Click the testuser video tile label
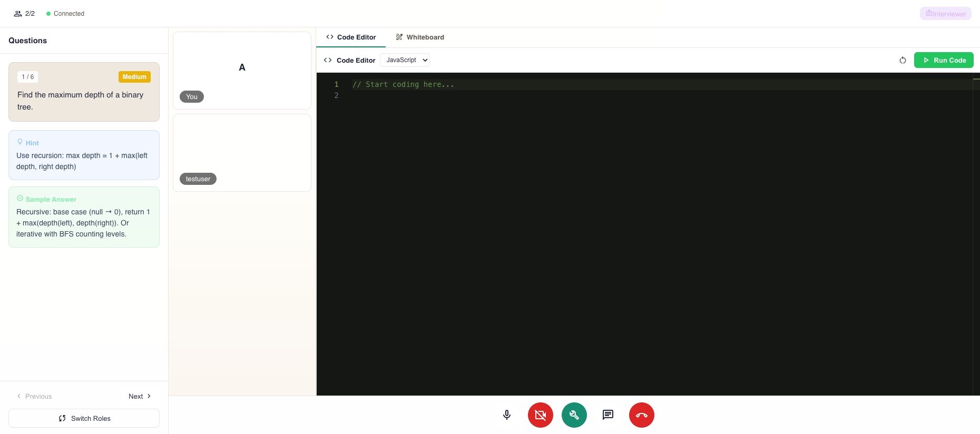Viewport: 980px width, 434px height. (x=198, y=179)
